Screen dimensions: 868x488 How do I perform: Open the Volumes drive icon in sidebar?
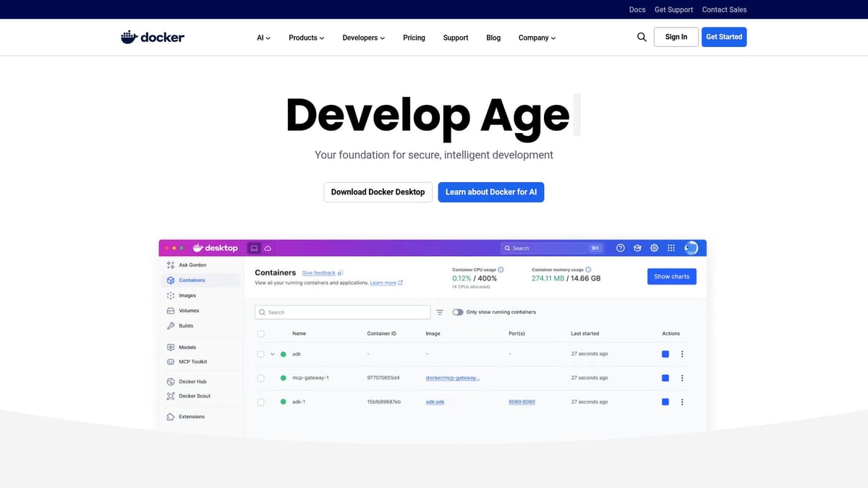coord(171,311)
